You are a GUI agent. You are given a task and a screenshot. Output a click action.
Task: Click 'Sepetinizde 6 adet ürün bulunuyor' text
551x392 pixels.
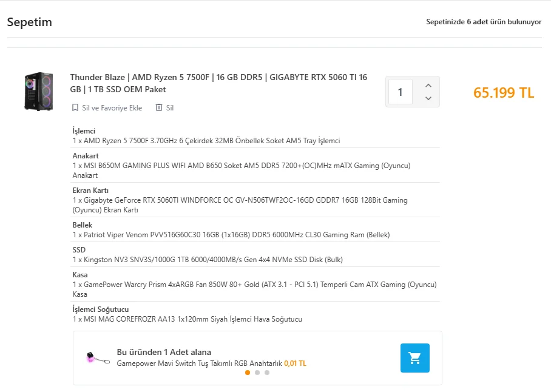484,22
